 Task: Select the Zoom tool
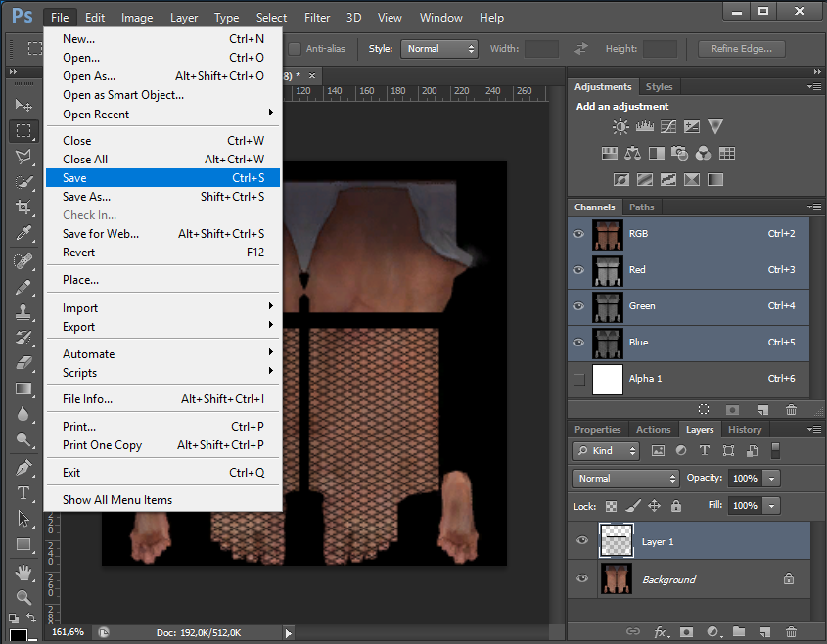[x=23, y=596]
